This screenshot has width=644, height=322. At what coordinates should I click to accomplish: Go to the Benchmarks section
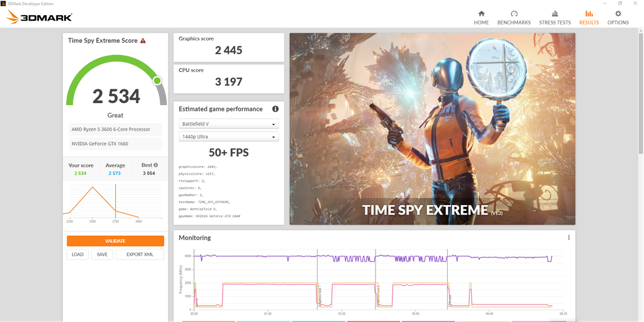coord(514,18)
